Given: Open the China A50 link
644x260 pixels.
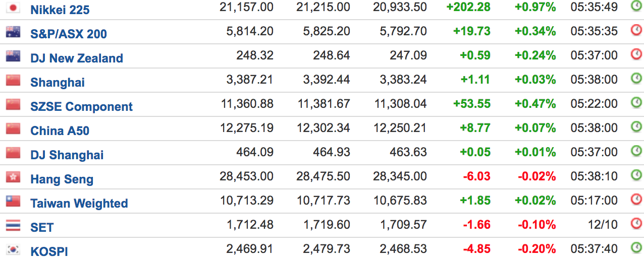Looking at the screenshot, I should 60,131.
